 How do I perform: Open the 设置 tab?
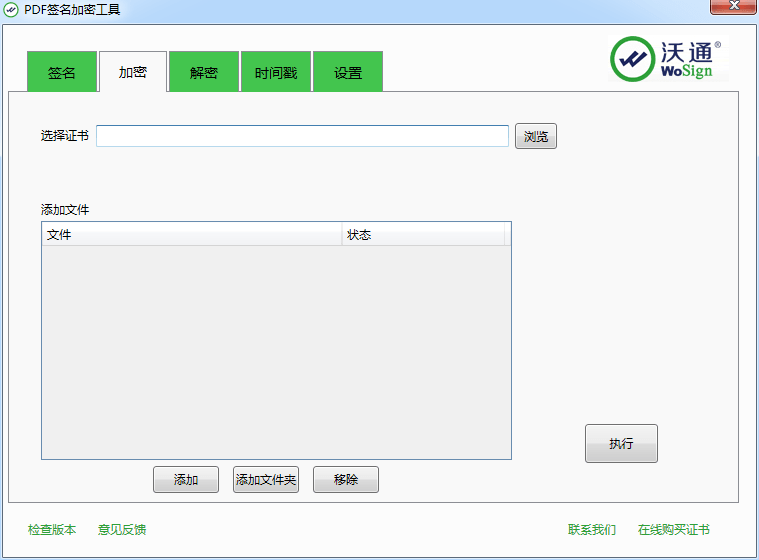348,73
